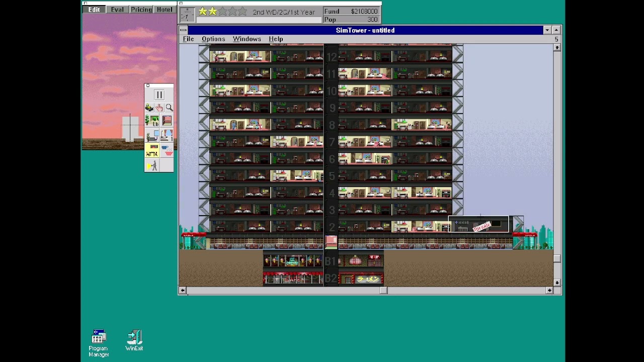
Task: Open status bar window control menu box
Action: (x=180, y=3)
